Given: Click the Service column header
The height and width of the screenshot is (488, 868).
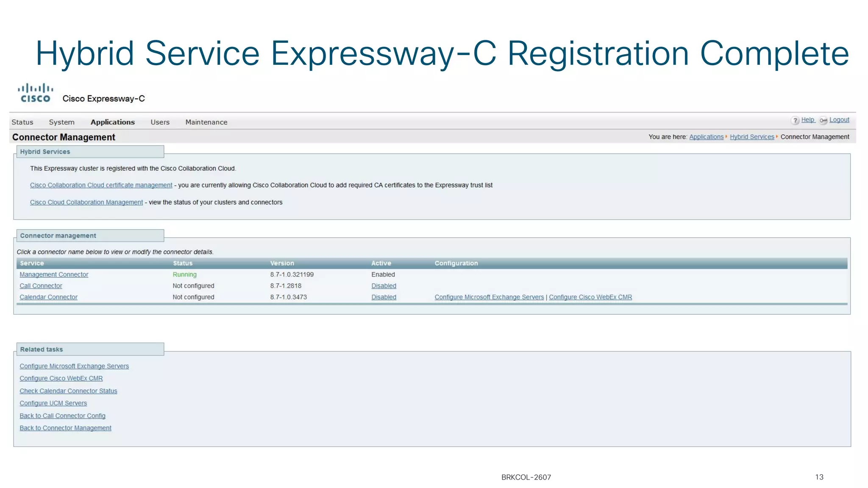Looking at the screenshot, I should [32, 263].
